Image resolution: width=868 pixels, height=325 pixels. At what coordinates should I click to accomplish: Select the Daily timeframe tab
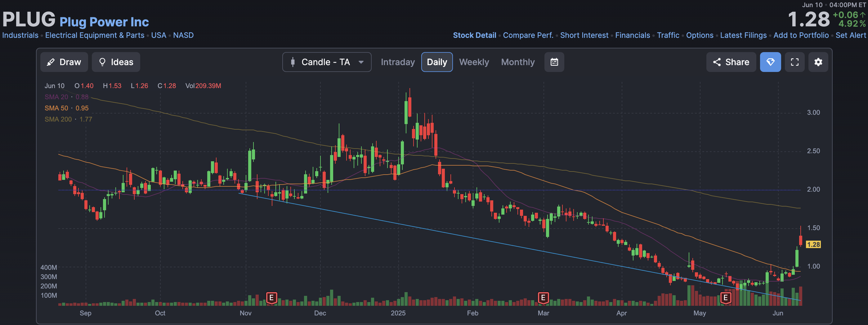point(437,62)
